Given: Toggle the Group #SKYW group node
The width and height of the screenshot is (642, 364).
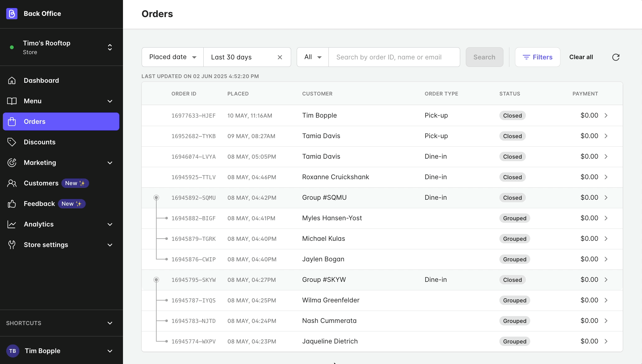Looking at the screenshot, I should pyautogui.click(x=156, y=280).
